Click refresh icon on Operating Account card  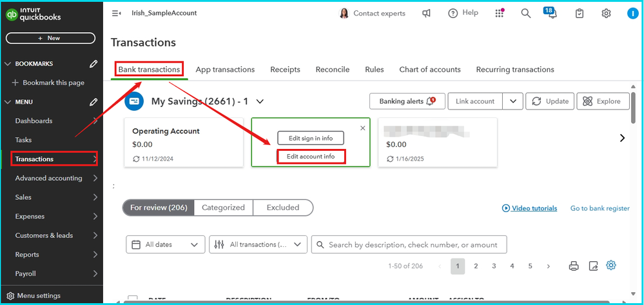coord(135,159)
